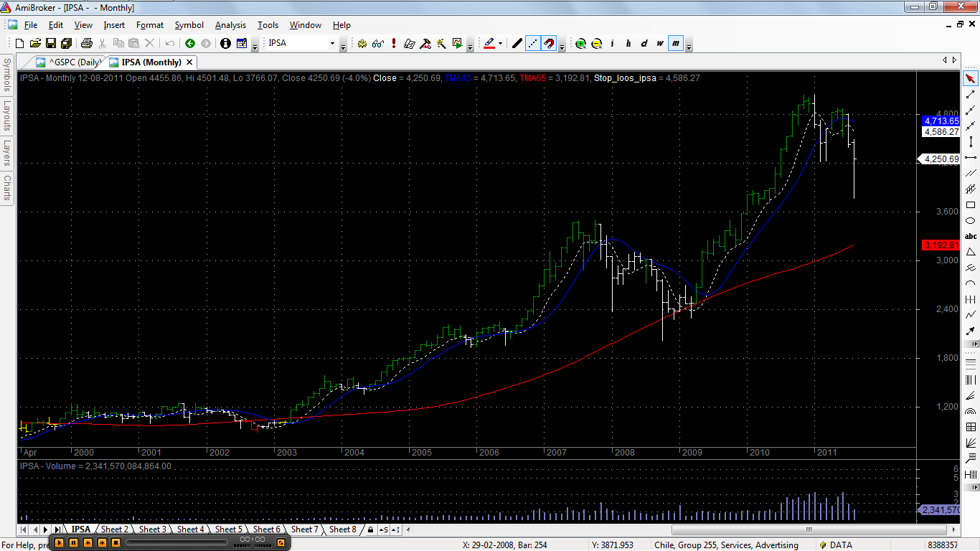Click the green back navigation arrow
This screenshot has width=980, height=551.
pyautogui.click(x=190, y=44)
